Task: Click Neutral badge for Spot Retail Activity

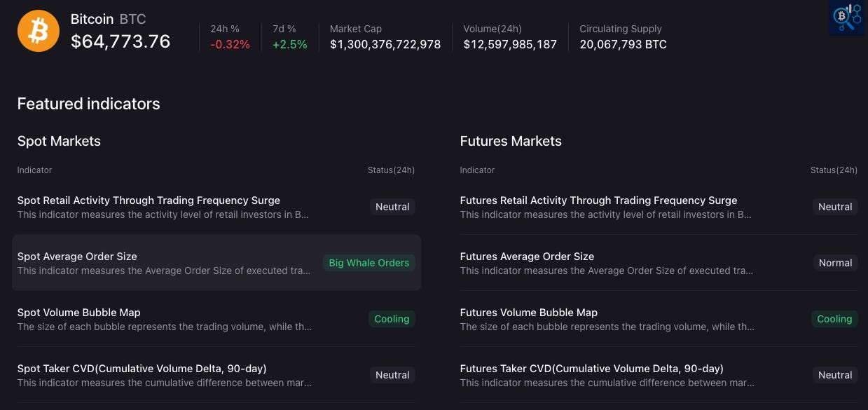Action: 392,207
